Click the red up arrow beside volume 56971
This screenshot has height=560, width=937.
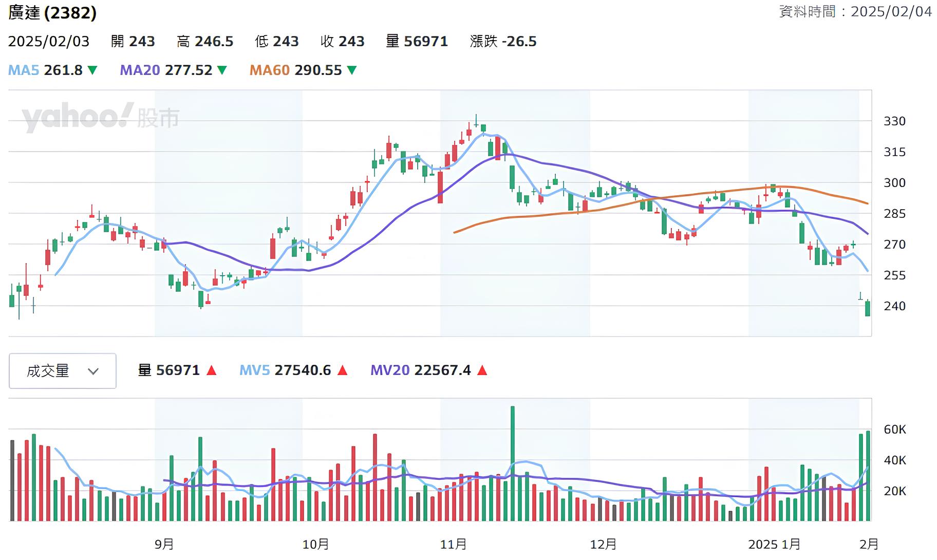(x=211, y=370)
